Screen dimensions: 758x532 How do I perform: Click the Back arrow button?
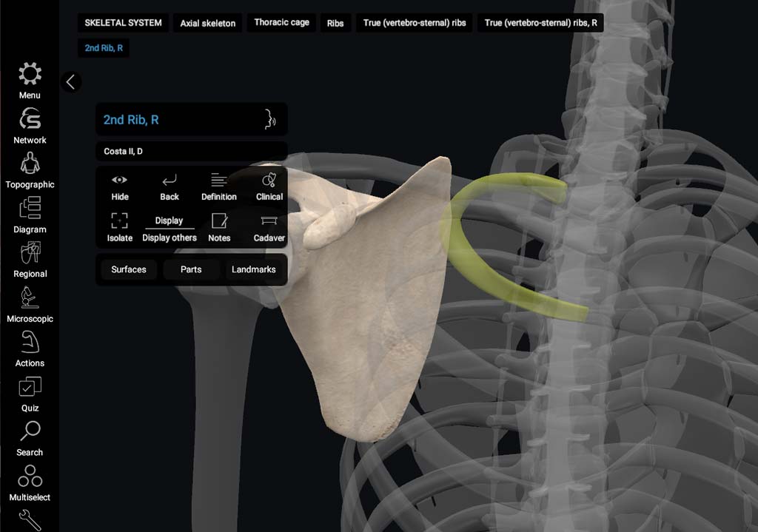(170, 187)
